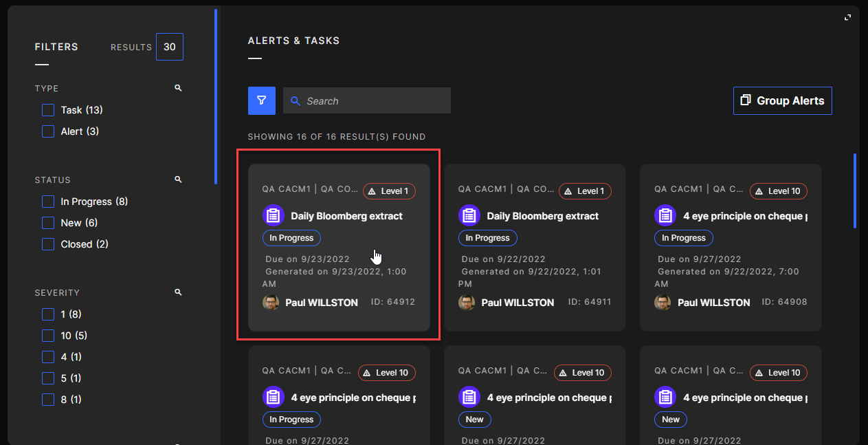Click the In Progress tag on task 64908
Viewport: 868px width, 445px height.
683,238
